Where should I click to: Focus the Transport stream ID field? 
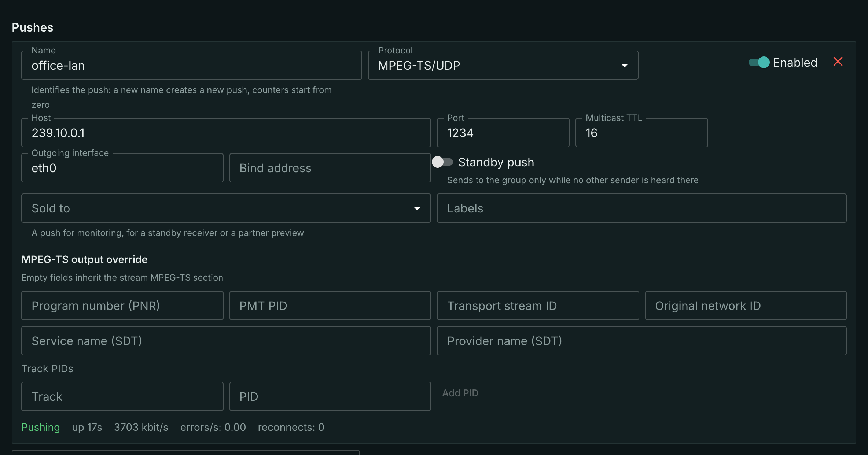click(538, 306)
